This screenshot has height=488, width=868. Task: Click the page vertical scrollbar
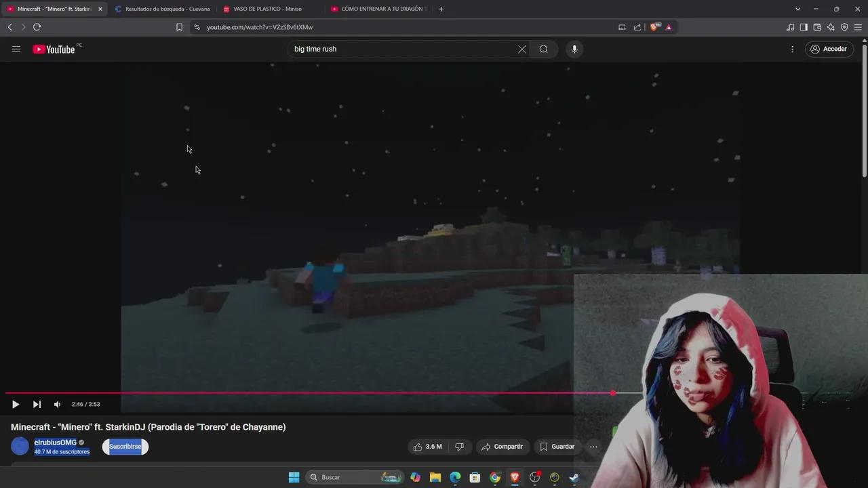(x=864, y=112)
